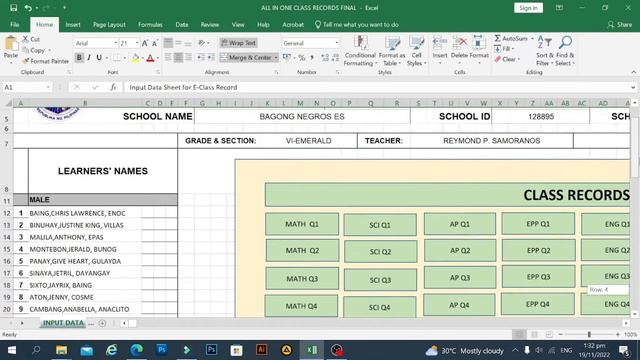The image size is (640, 360).
Task: Switch to Normal view in status bar
Action: coord(519,334)
